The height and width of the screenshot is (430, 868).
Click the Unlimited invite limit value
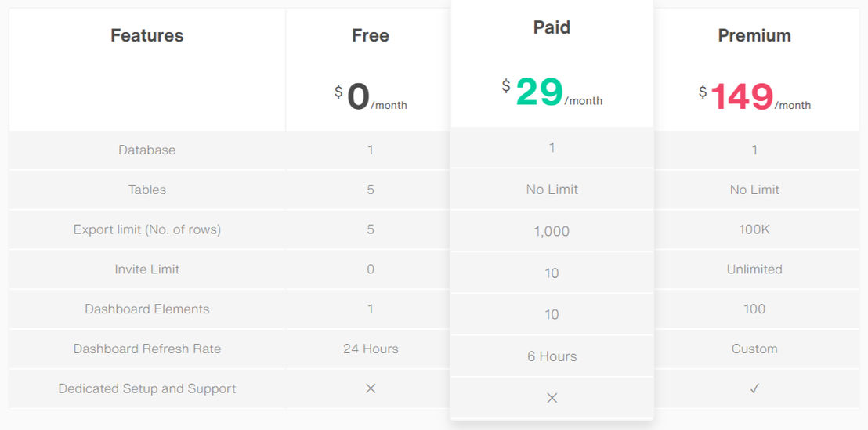pos(754,269)
